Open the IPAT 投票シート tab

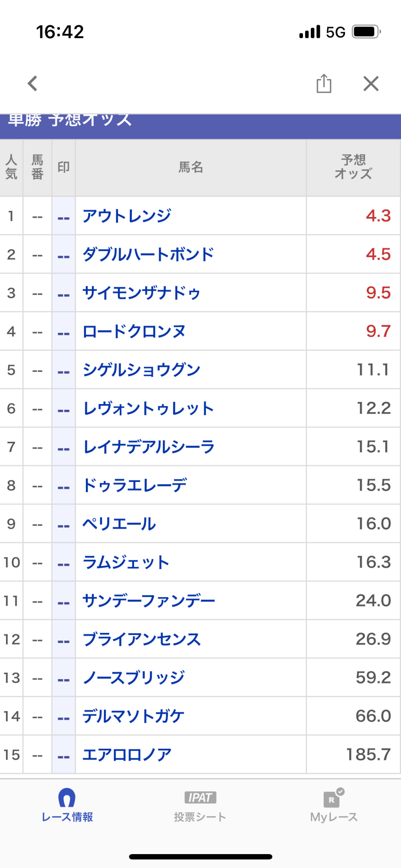[200, 806]
